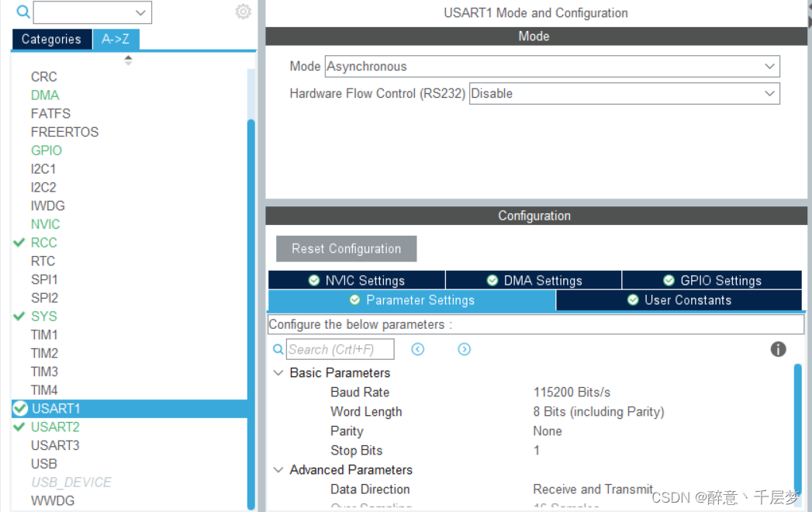The height and width of the screenshot is (512, 812).
Task: Collapse the Advanced Parameters section
Action: click(x=278, y=469)
